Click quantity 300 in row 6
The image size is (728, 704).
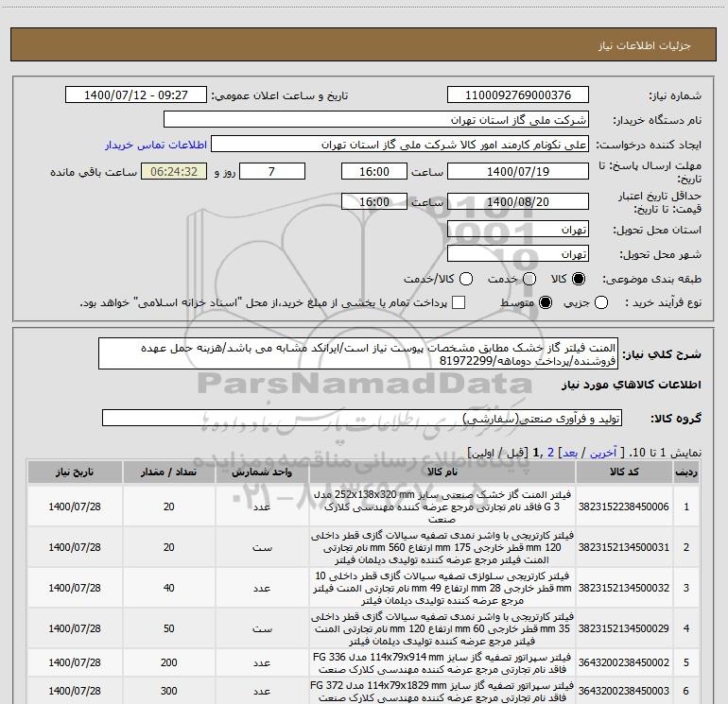click(x=168, y=691)
